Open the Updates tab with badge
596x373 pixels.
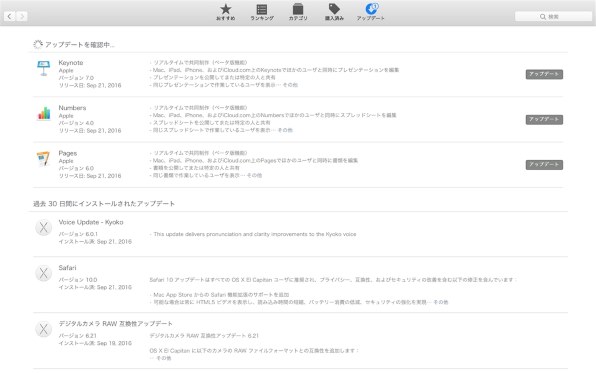(x=371, y=12)
